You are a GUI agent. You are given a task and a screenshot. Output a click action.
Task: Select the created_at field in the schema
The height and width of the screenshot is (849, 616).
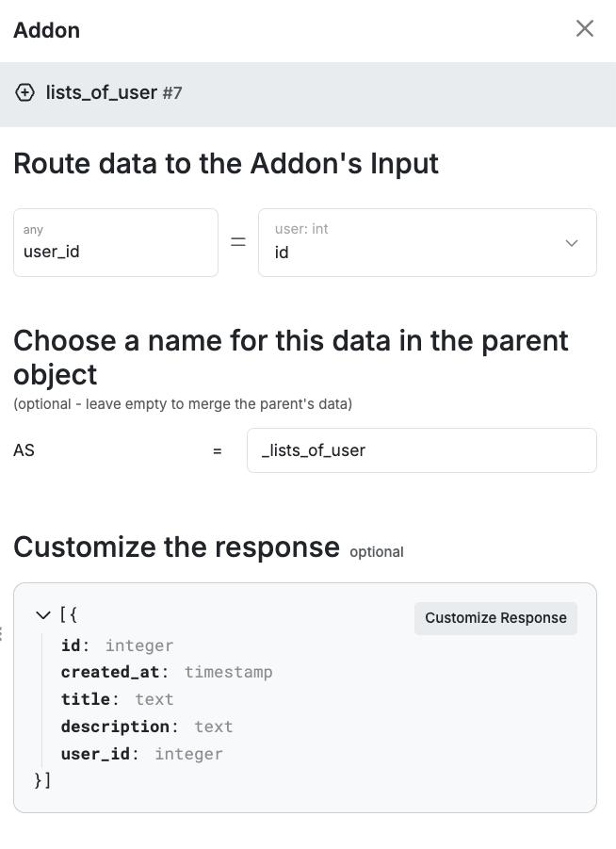pos(110,672)
